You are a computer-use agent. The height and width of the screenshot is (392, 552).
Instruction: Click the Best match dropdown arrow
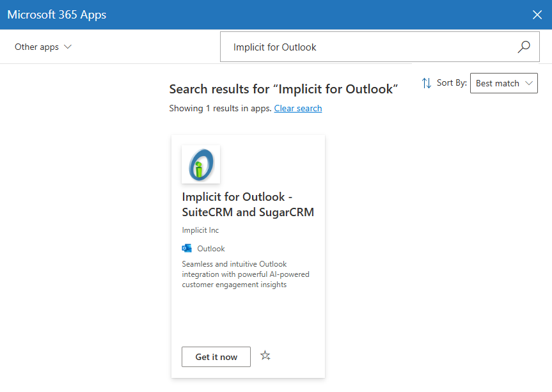(x=528, y=83)
